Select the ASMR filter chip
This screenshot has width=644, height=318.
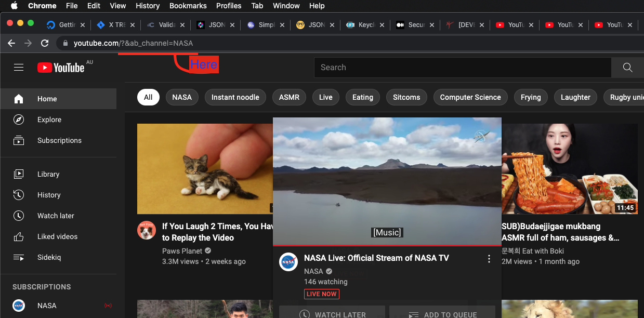coord(289,97)
